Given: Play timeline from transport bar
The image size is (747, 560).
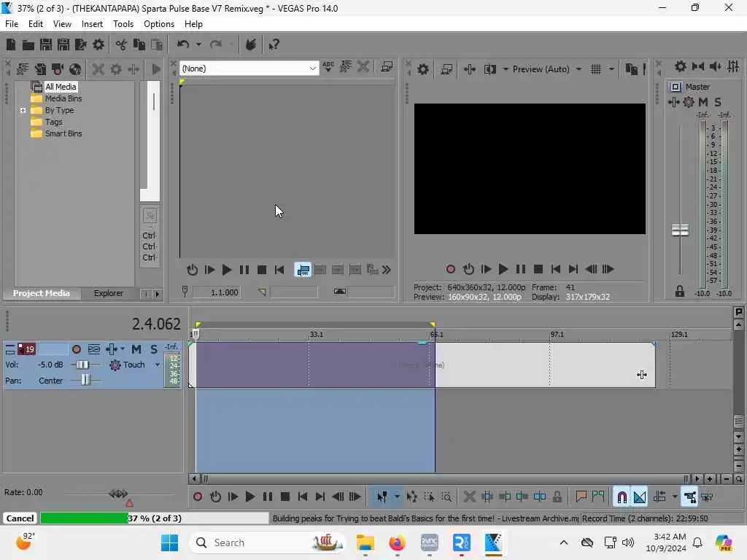Looking at the screenshot, I should (x=250, y=497).
